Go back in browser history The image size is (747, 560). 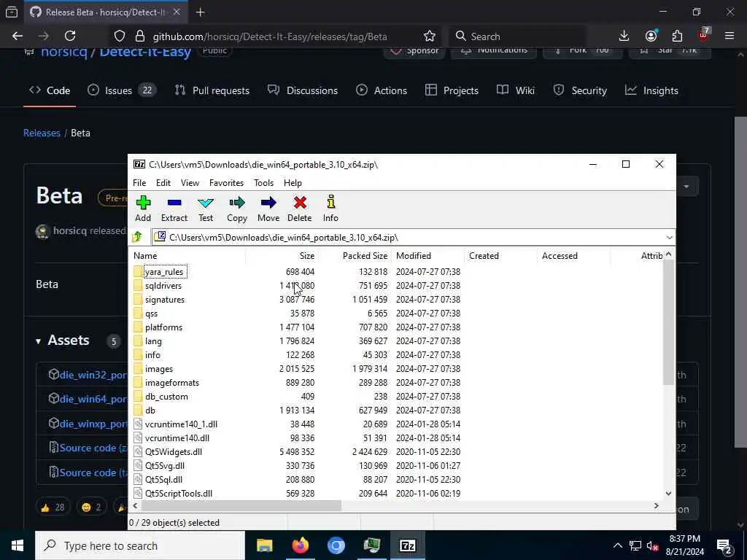(18, 36)
